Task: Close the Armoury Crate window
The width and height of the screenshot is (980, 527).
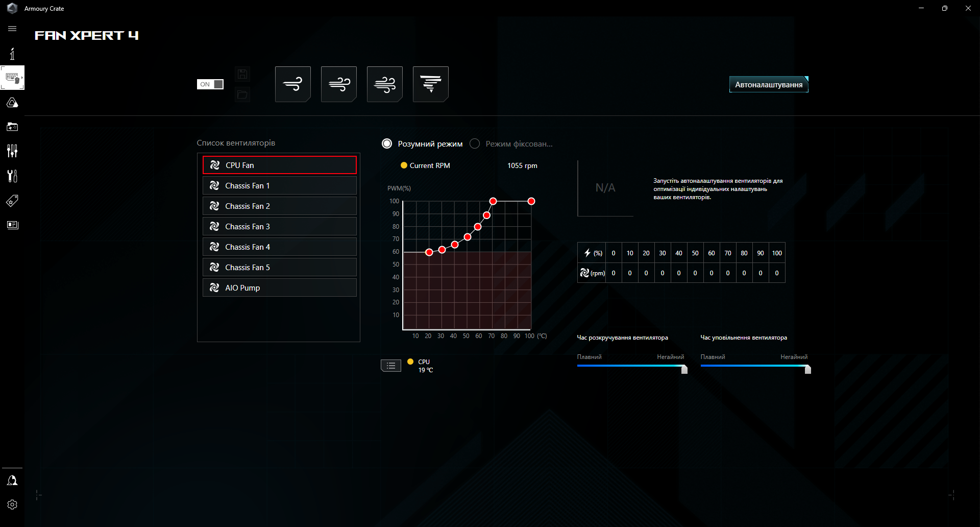Action: click(968, 8)
